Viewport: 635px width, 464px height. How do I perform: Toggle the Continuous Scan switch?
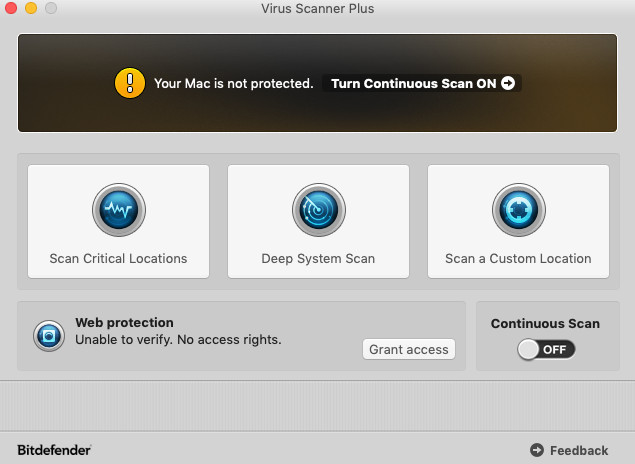tap(546, 349)
